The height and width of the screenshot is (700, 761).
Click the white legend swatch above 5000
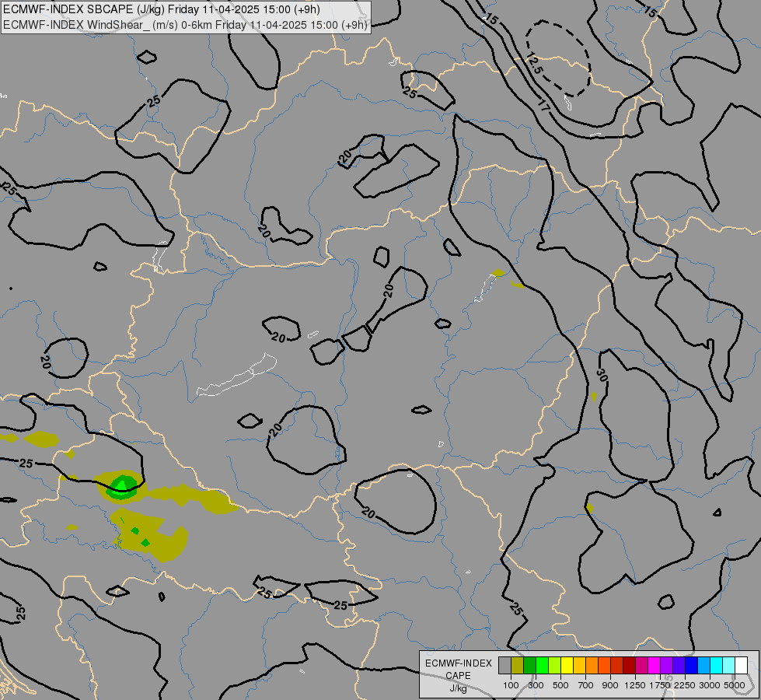[741, 666]
